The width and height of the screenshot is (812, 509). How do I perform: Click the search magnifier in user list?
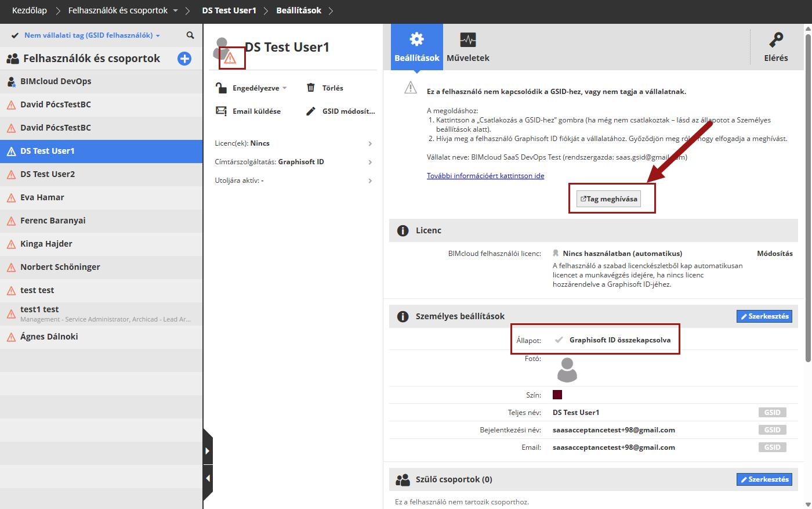click(190, 35)
